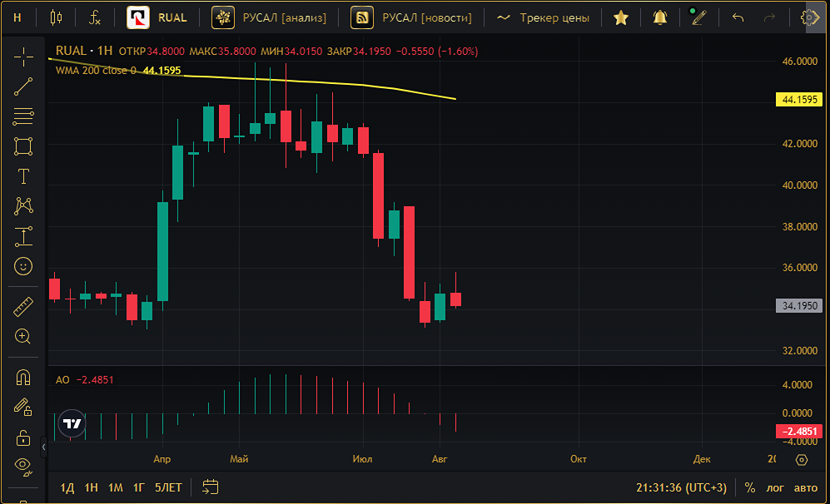The image size is (830, 504).
Task: Open the H timeframe selector
Action: click(17, 17)
